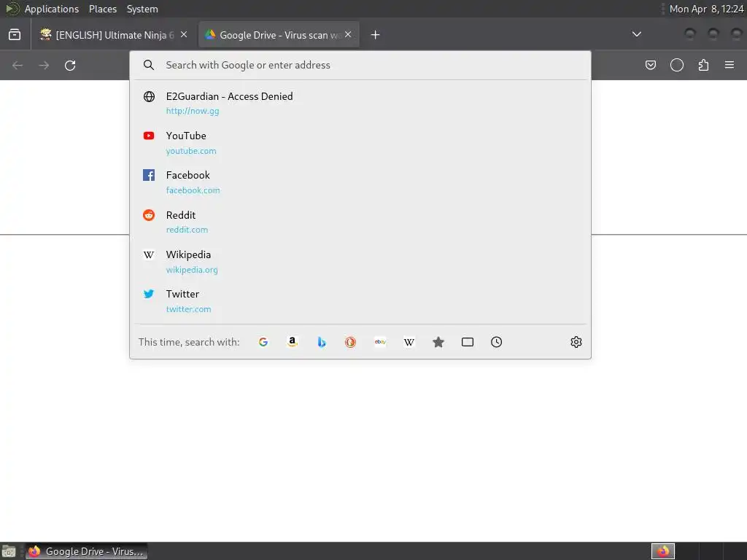The image size is (747, 560).
Task: Close the Ultimate Ninja tab
Action: tap(184, 34)
